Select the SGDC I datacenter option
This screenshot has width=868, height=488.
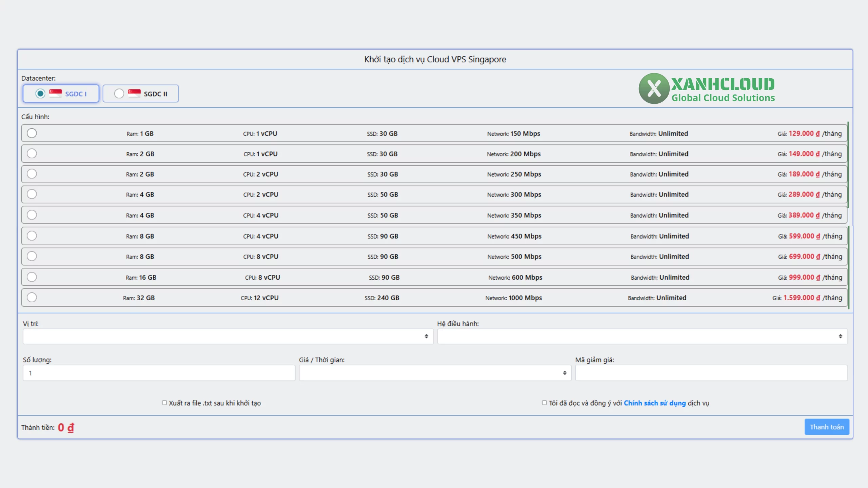[x=40, y=94]
